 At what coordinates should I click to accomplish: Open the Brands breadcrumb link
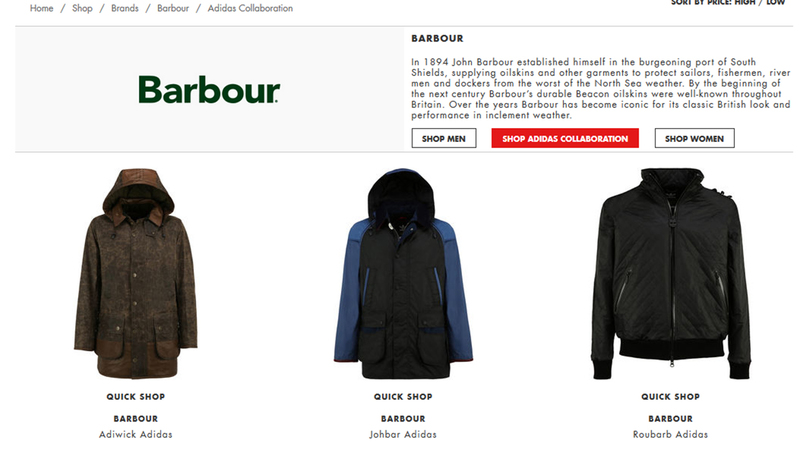pos(125,8)
